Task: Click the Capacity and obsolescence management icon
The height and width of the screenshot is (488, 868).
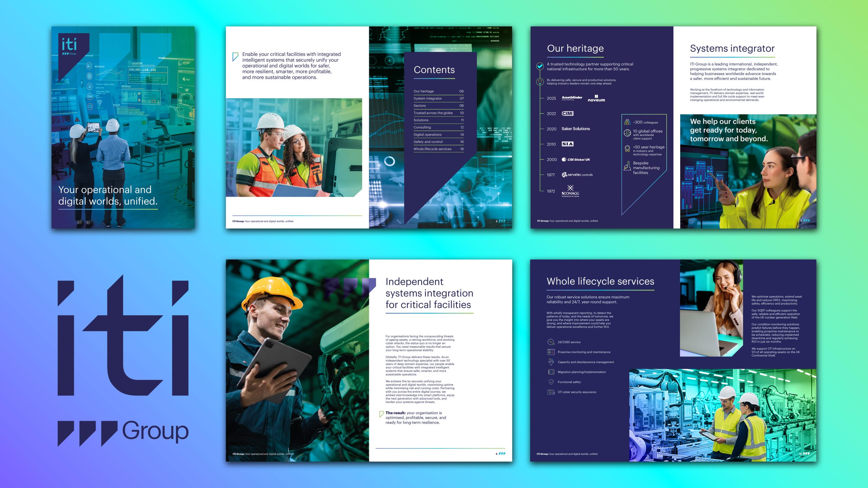Action: [x=551, y=362]
